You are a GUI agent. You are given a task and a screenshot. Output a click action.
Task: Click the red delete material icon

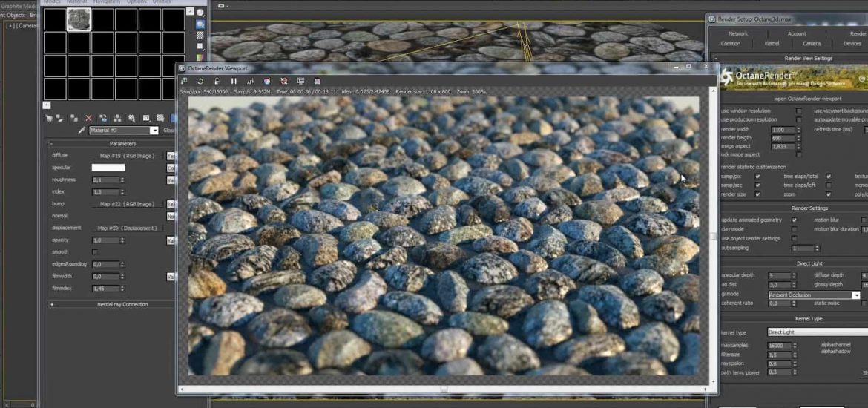[89, 118]
